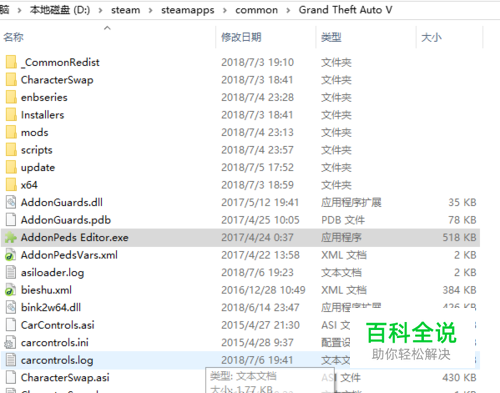Select the CharacterSwap.asi file name
The image size is (500, 393).
point(65,378)
